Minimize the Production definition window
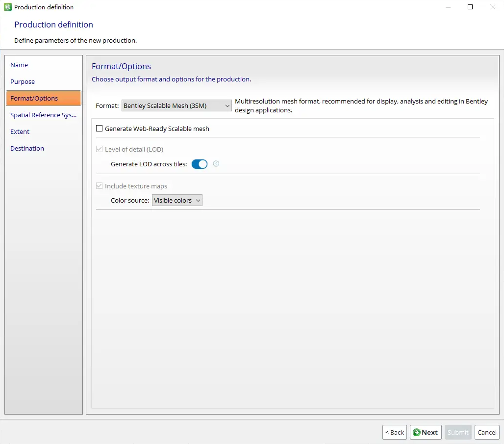 pos(448,7)
